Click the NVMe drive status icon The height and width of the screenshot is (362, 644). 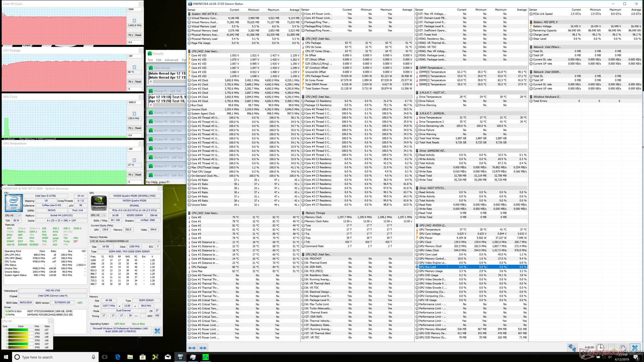[7, 314]
